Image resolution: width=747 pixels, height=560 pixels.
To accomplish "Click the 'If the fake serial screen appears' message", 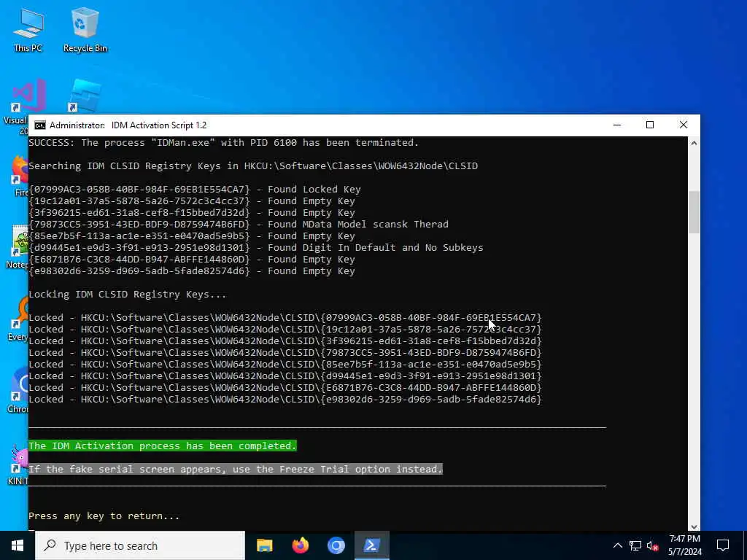I will coord(236,469).
